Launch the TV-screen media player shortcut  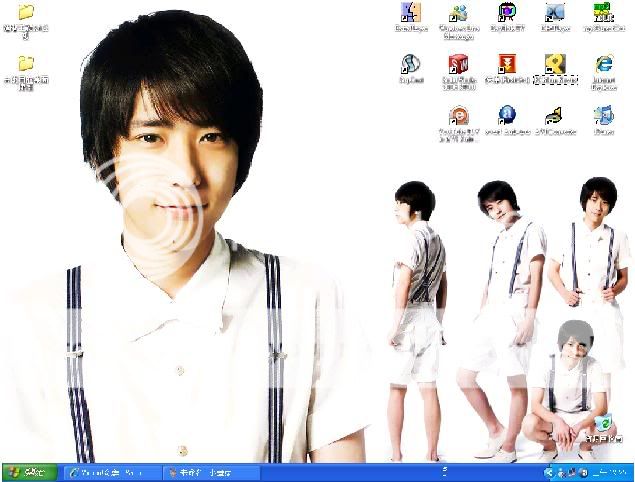508,13
